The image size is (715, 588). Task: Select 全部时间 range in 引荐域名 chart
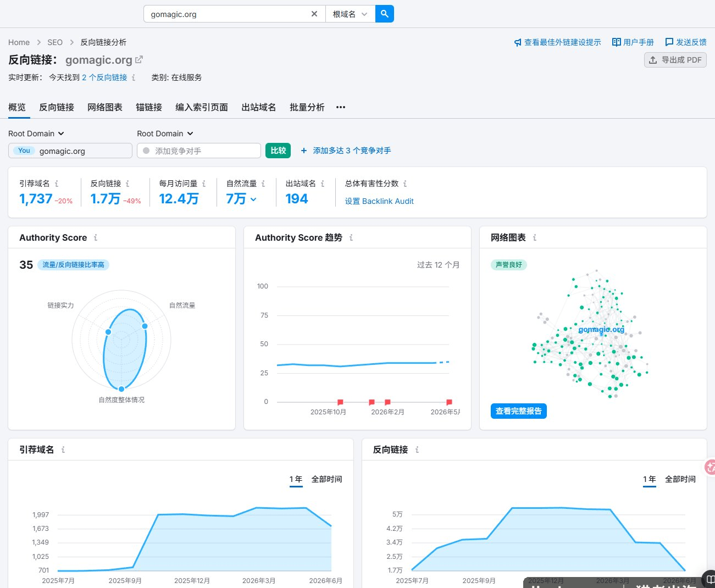(327, 479)
